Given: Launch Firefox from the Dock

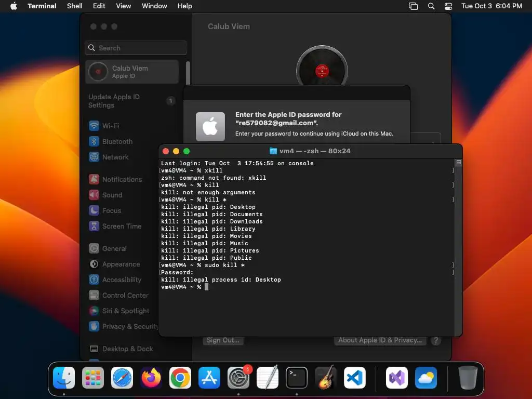Looking at the screenshot, I should pos(151,378).
